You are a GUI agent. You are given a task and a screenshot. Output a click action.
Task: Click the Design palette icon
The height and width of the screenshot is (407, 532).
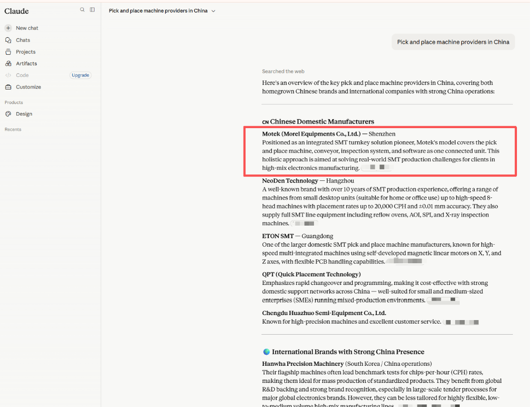[9, 114]
